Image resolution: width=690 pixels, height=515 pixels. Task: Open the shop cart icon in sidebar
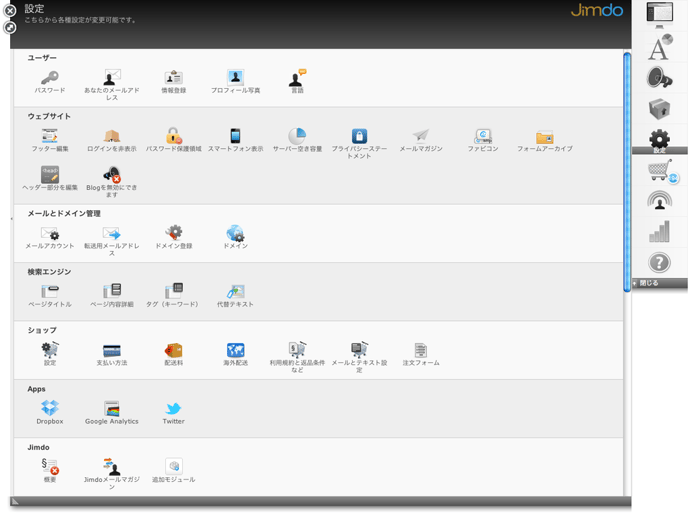point(660,173)
